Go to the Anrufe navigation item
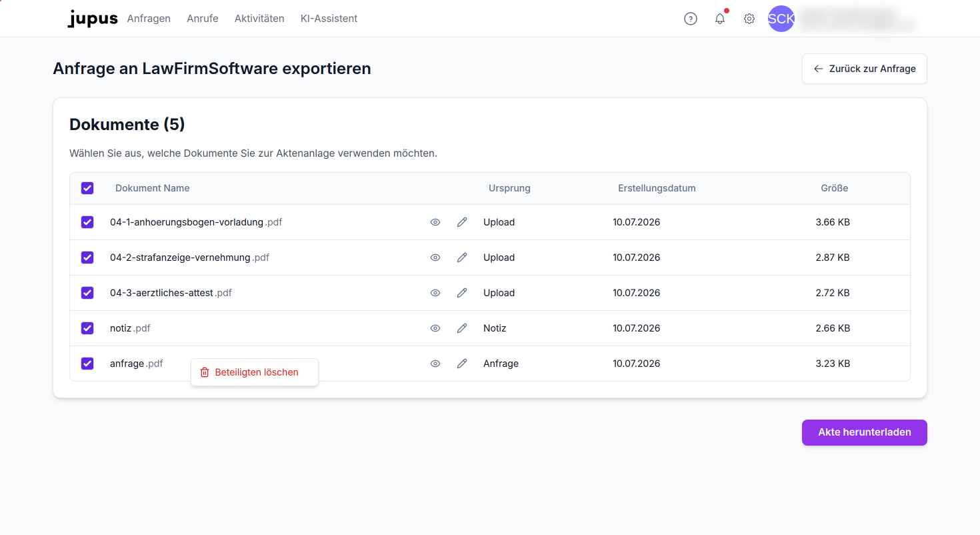This screenshot has width=980, height=535. (x=203, y=19)
